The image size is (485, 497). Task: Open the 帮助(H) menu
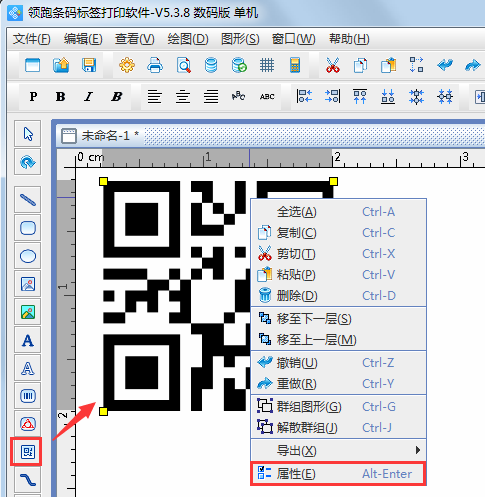(x=349, y=39)
